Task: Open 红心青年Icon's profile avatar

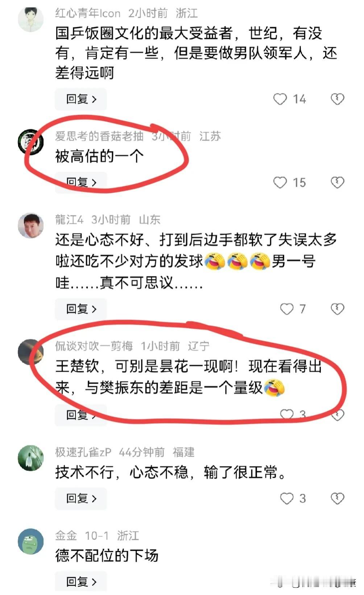Action: point(31,19)
